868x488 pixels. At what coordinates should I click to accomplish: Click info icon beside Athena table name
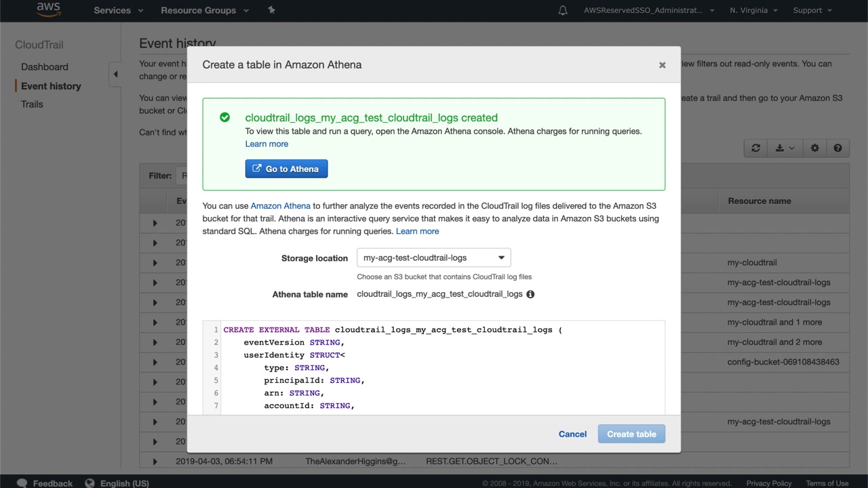pos(530,294)
